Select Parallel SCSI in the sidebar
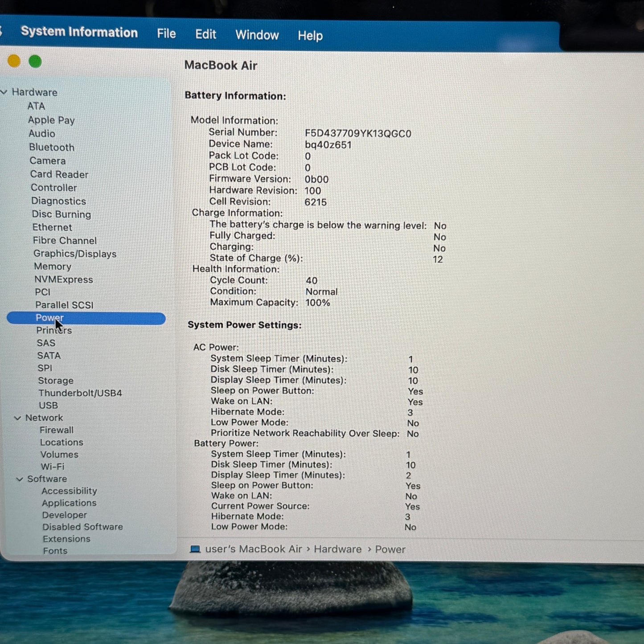The height and width of the screenshot is (644, 644). click(x=65, y=305)
